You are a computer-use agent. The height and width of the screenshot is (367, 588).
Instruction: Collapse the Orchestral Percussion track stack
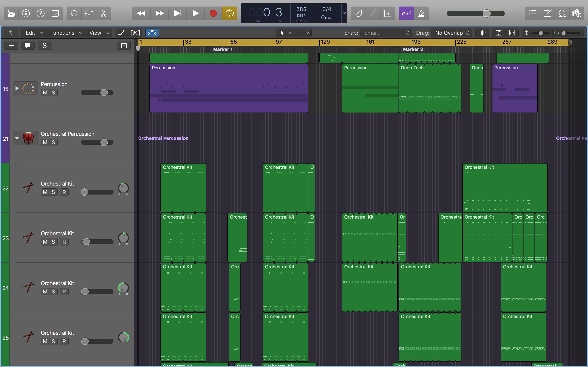(17, 138)
